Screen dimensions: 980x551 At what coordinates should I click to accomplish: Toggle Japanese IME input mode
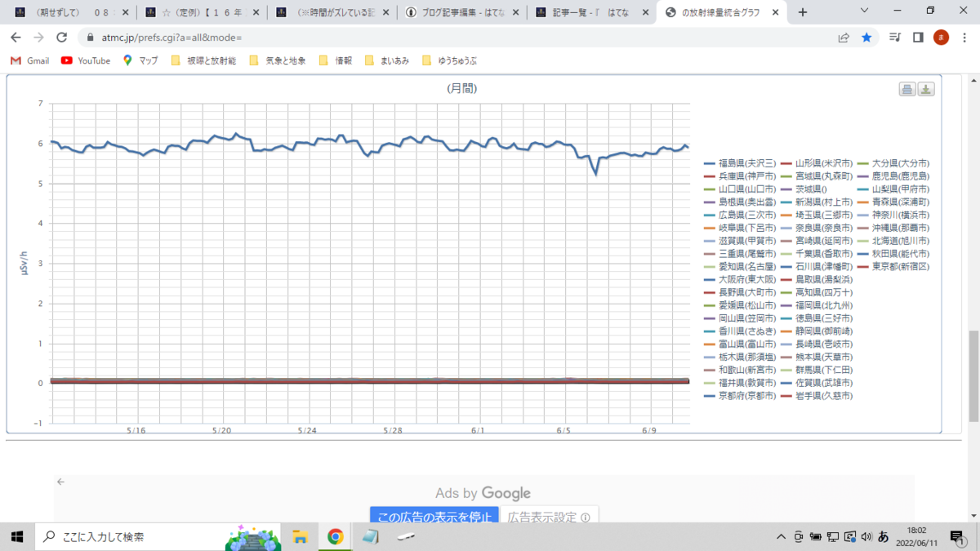tap(883, 537)
